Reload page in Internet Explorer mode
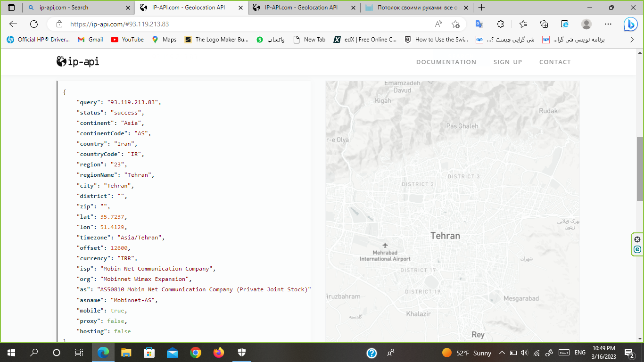Image resolution: width=644 pixels, height=362 pixels. pyautogui.click(x=565, y=24)
